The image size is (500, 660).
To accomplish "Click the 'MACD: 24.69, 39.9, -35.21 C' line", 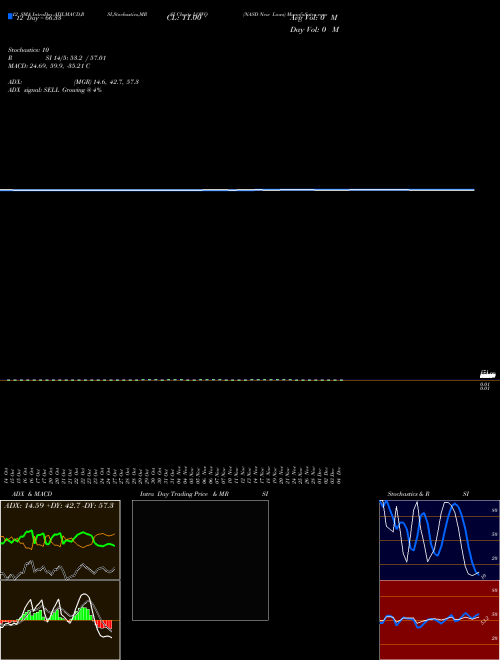I will pos(49,66).
